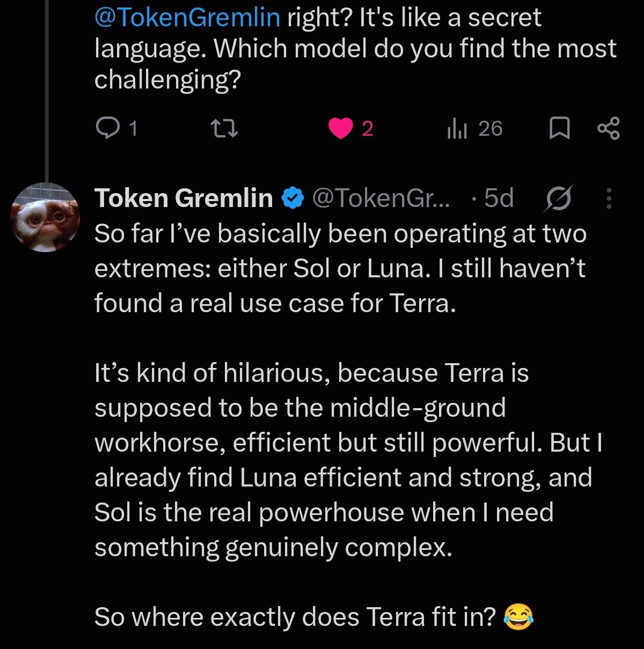Screen dimensions: 644x649
Task: Open the Token Gremlin display name
Action: pos(184,198)
